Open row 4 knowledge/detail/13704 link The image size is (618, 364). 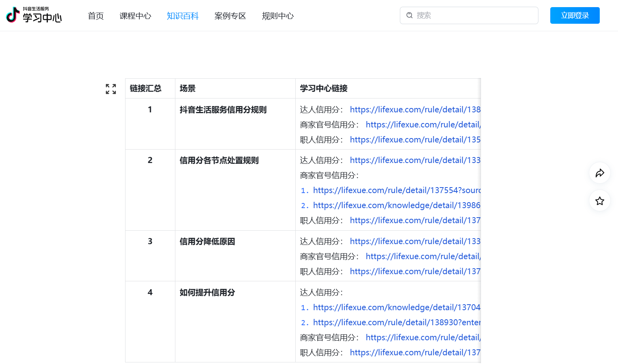397,307
